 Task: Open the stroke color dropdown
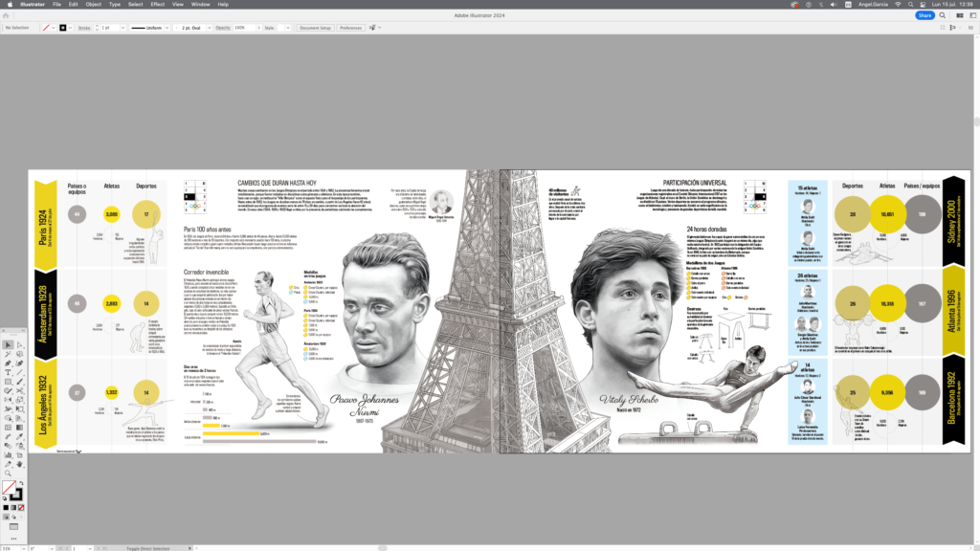pyautogui.click(x=70, y=28)
